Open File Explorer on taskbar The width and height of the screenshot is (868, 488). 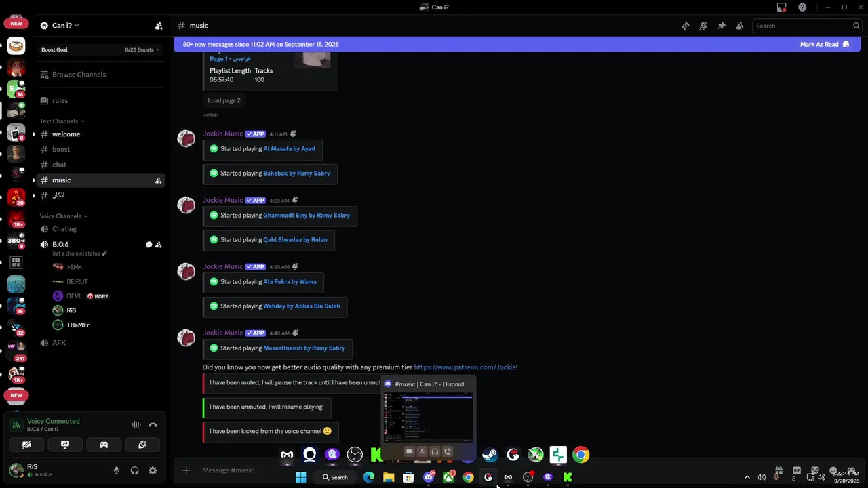point(389,477)
